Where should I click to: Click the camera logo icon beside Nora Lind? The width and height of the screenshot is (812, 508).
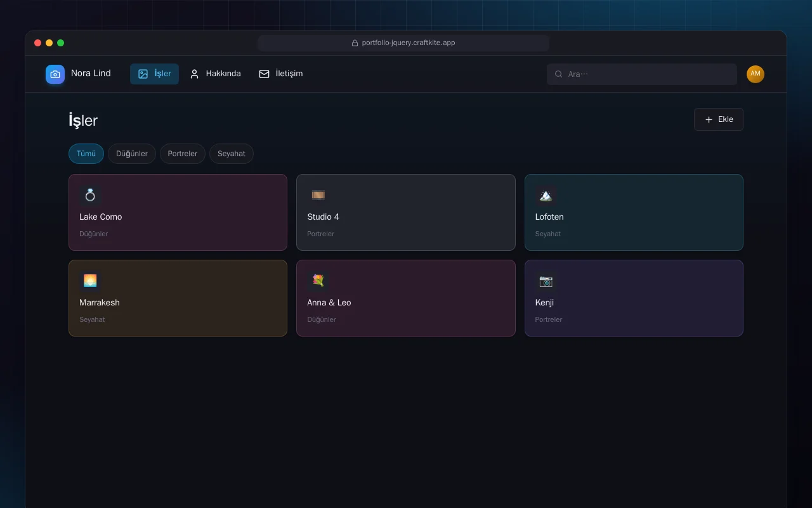click(55, 74)
